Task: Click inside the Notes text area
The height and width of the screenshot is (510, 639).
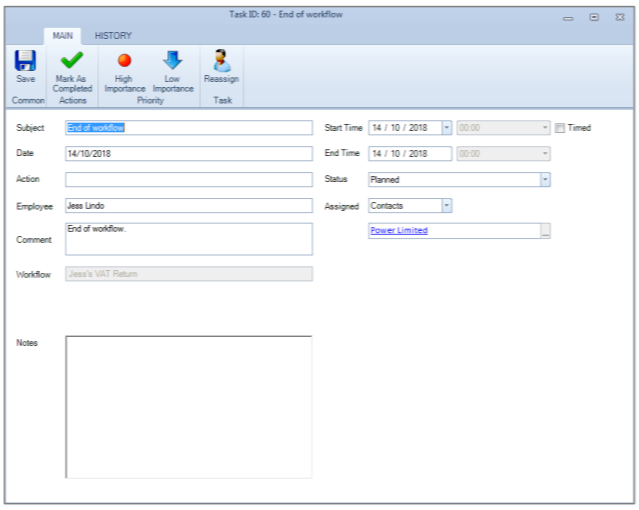Action: coord(189,407)
